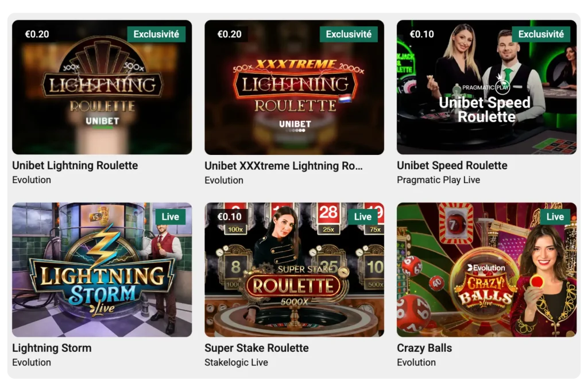Click Exclusivité badge on XXXtreme Lightning Roulette
The width and height of the screenshot is (588, 392).
(x=349, y=34)
